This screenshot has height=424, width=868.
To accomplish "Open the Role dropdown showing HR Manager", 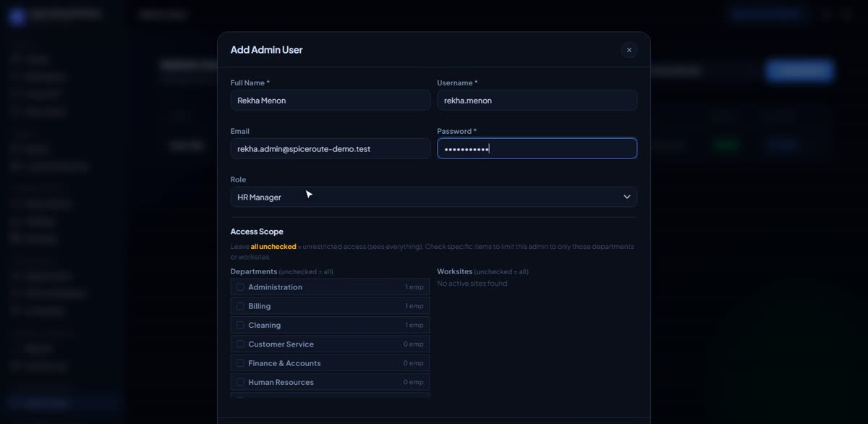I will (x=434, y=197).
